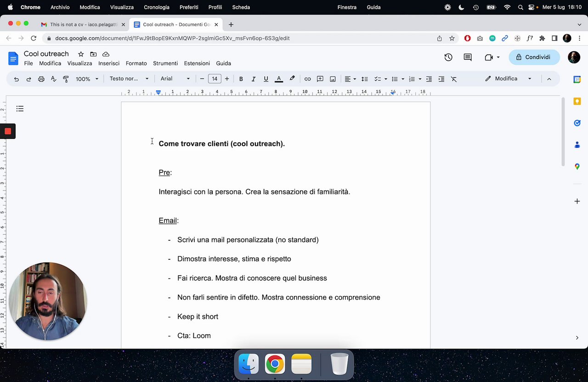Expand bulleted list style options
This screenshot has width=588, height=382.
point(403,79)
